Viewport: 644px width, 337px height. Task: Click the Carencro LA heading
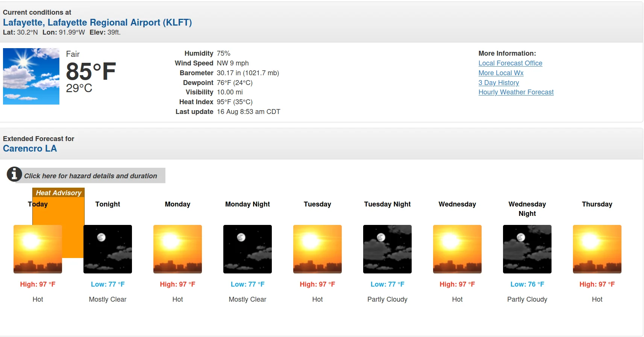30,149
